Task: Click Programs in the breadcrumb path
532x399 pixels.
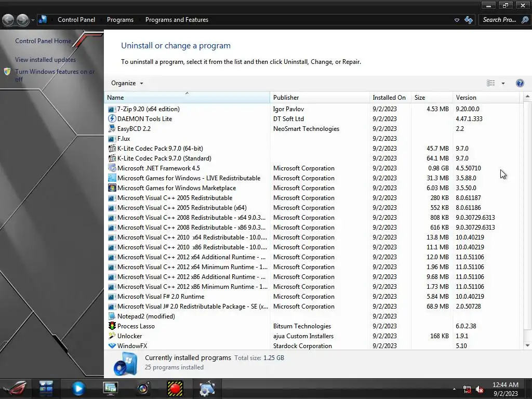Action: [120, 20]
